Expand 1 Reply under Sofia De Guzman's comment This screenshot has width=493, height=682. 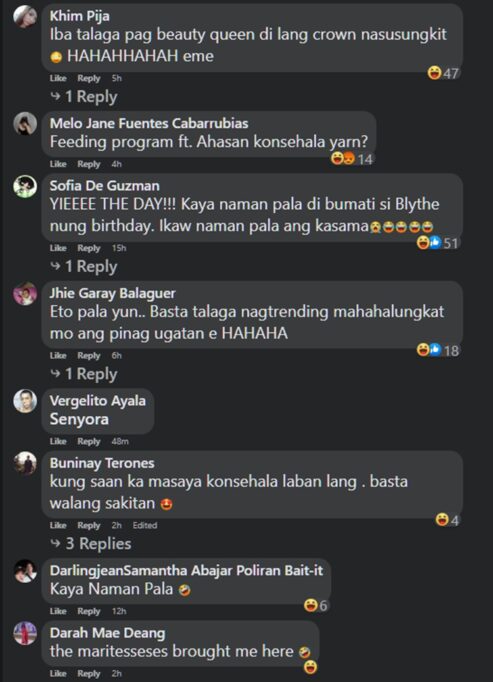coord(84,267)
